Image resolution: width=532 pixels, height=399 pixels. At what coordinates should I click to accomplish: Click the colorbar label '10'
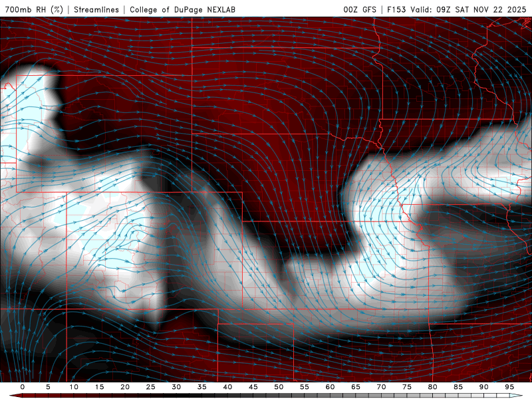tap(74, 387)
